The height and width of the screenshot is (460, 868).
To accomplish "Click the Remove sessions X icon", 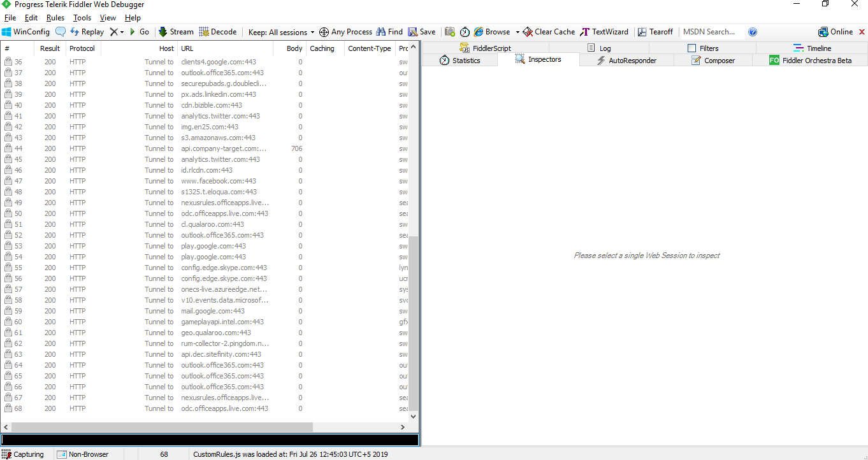I will click(113, 32).
